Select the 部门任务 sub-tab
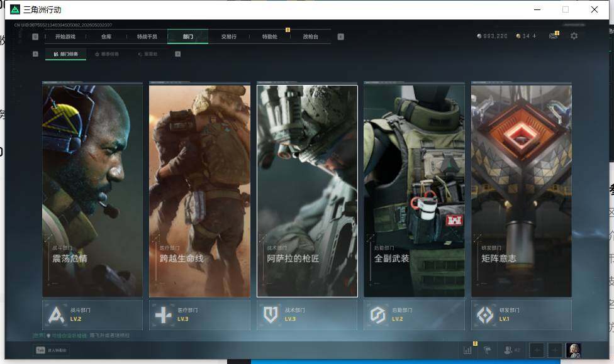The width and height of the screenshot is (614, 364). pyautogui.click(x=66, y=54)
